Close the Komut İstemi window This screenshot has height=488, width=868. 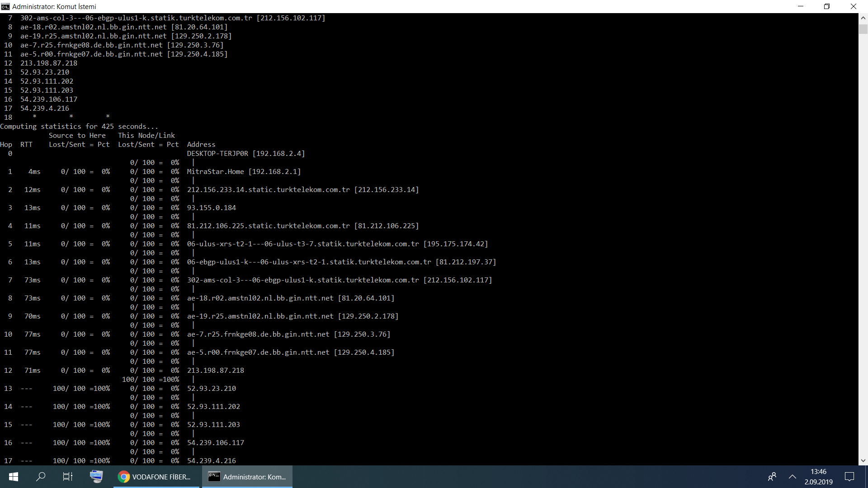click(x=854, y=6)
